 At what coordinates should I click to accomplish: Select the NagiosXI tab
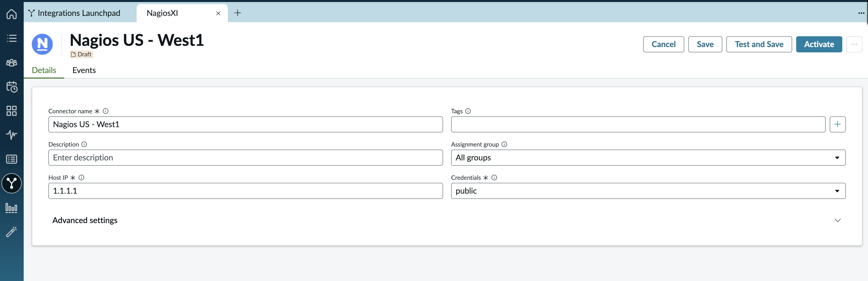click(x=182, y=13)
